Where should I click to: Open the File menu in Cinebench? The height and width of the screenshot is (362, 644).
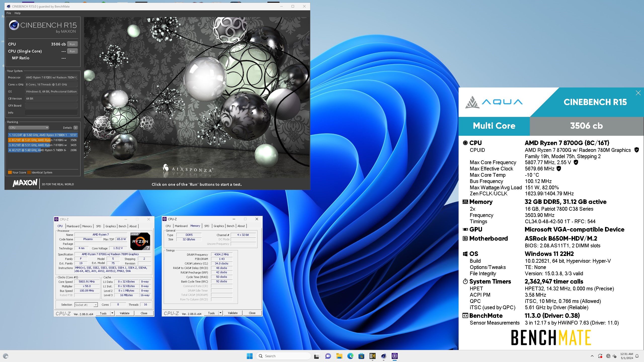pos(9,13)
